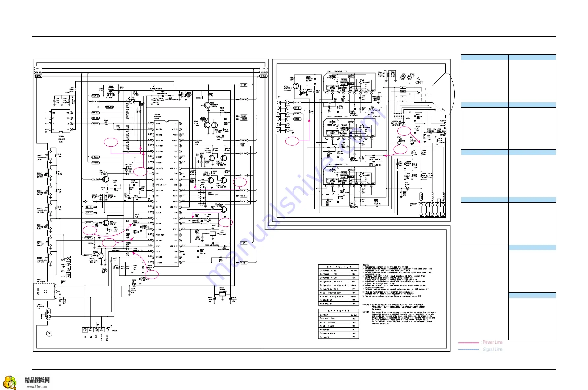This screenshot has width=588, height=390.
Task: Click the "Polypropylene" capacitor row
Action: coord(338,289)
